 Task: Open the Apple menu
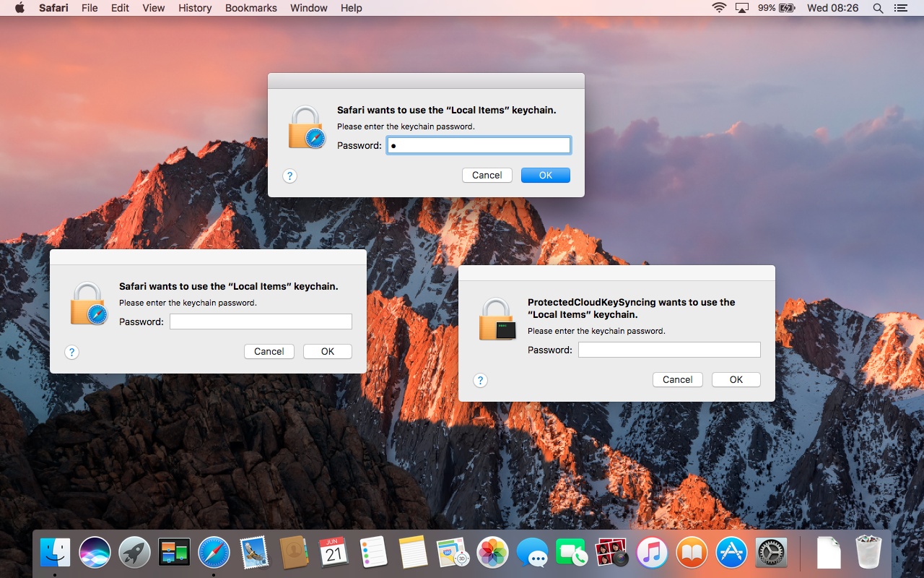coord(19,8)
